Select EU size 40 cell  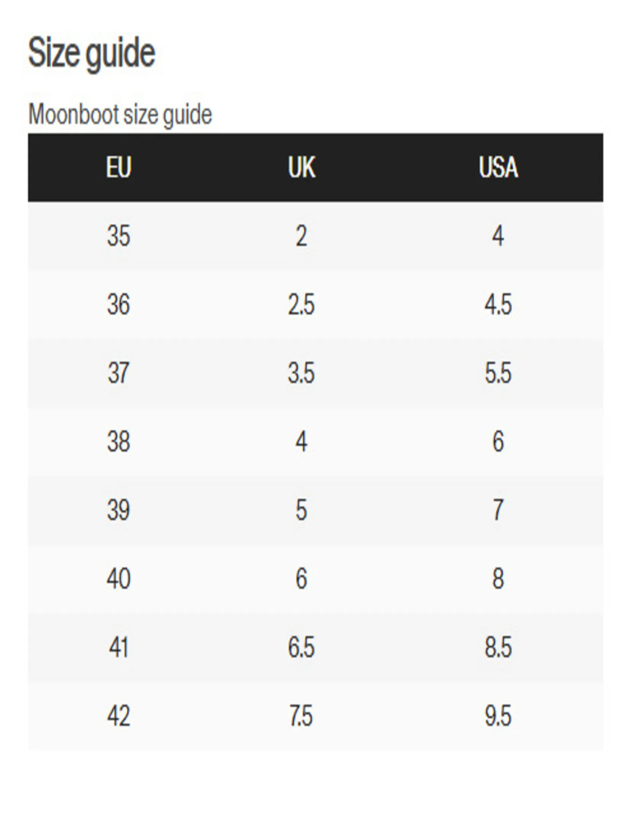tap(119, 578)
